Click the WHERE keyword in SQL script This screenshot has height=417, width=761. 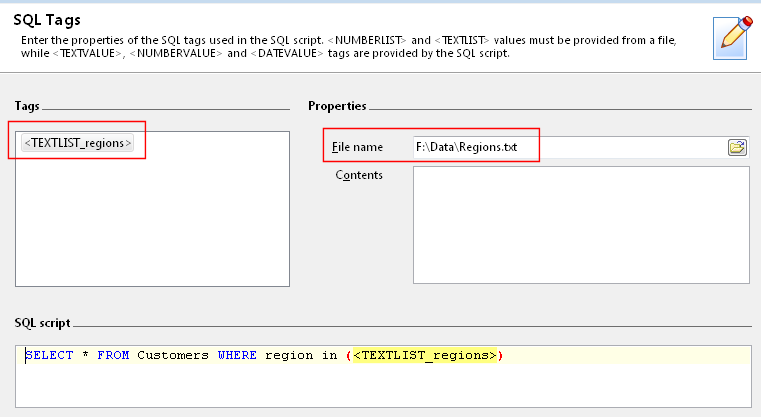coord(237,355)
